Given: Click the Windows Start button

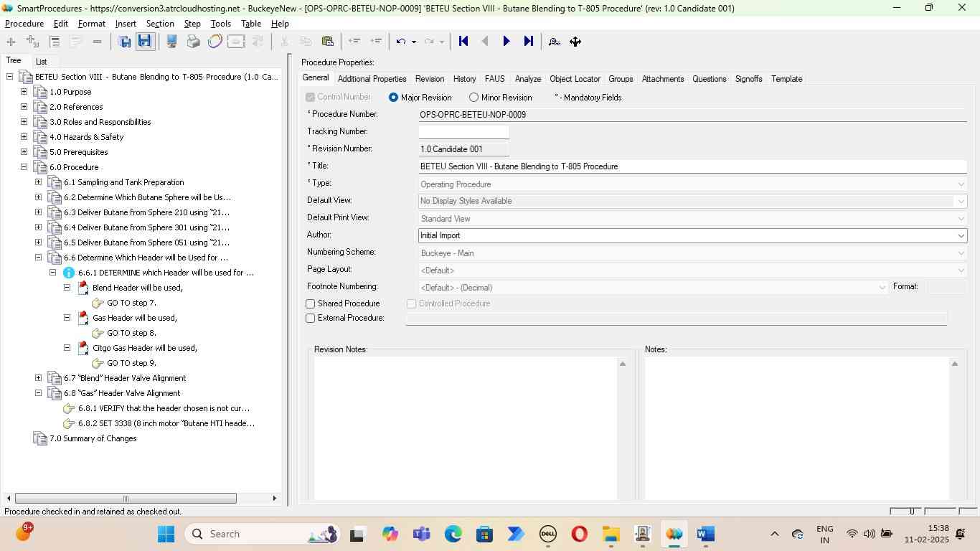Looking at the screenshot, I should tap(166, 534).
